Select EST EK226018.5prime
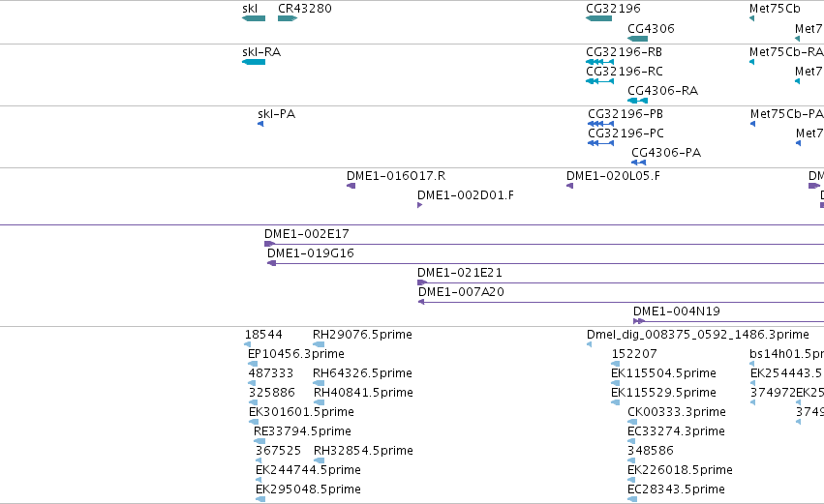Viewport: 824px width, 504px height. (x=631, y=481)
